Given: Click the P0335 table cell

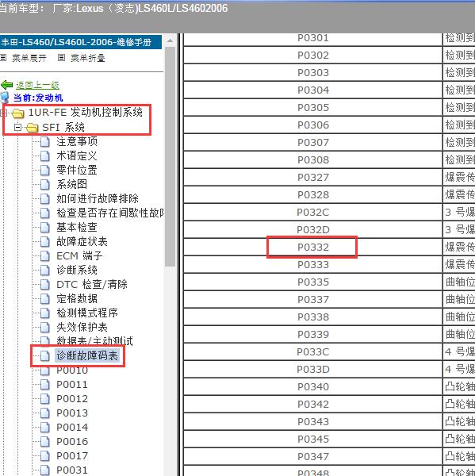Looking at the screenshot, I should tap(313, 282).
